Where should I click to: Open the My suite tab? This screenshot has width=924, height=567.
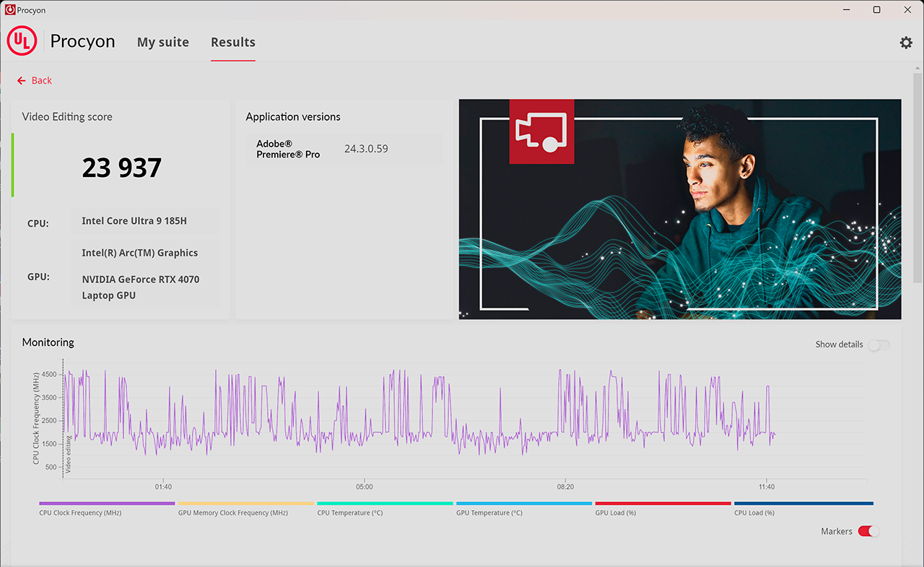click(163, 42)
